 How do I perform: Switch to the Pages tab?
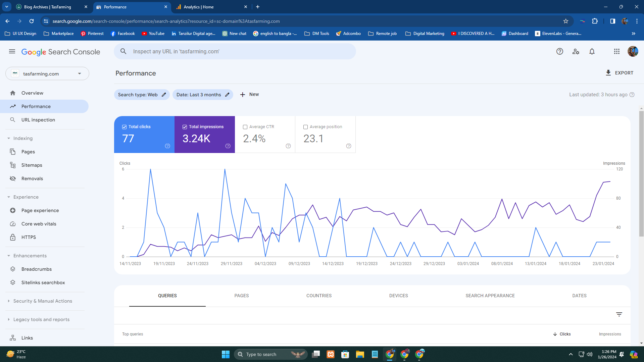pyautogui.click(x=241, y=296)
